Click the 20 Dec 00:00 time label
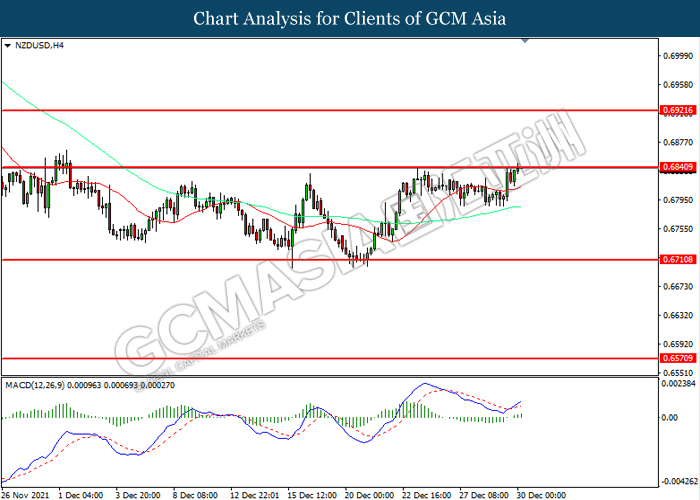The width and height of the screenshot is (700, 500). tap(369, 495)
